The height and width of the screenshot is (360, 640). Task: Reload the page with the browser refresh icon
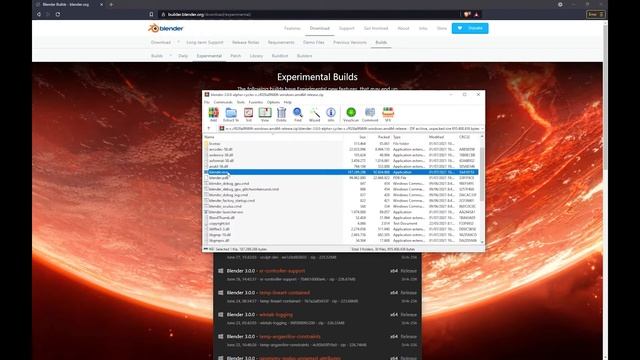tap(58, 14)
